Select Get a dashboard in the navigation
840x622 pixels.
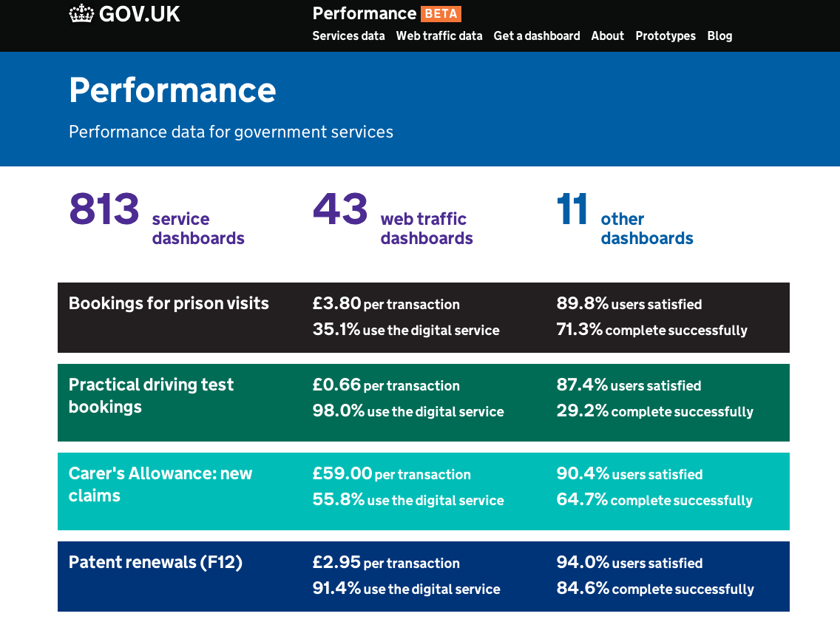click(537, 36)
